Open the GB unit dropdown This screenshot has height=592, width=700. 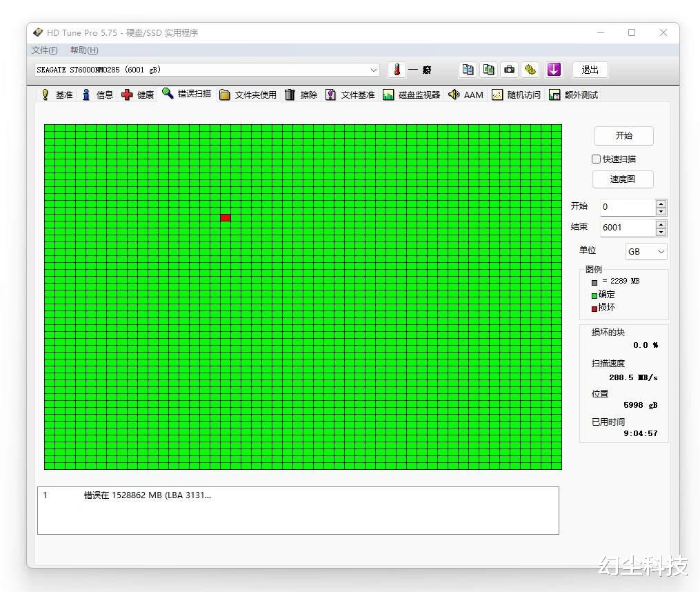coord(646,252)
